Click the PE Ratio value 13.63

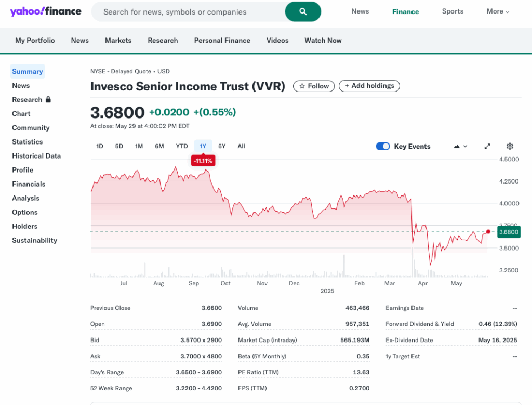point(361,372)
